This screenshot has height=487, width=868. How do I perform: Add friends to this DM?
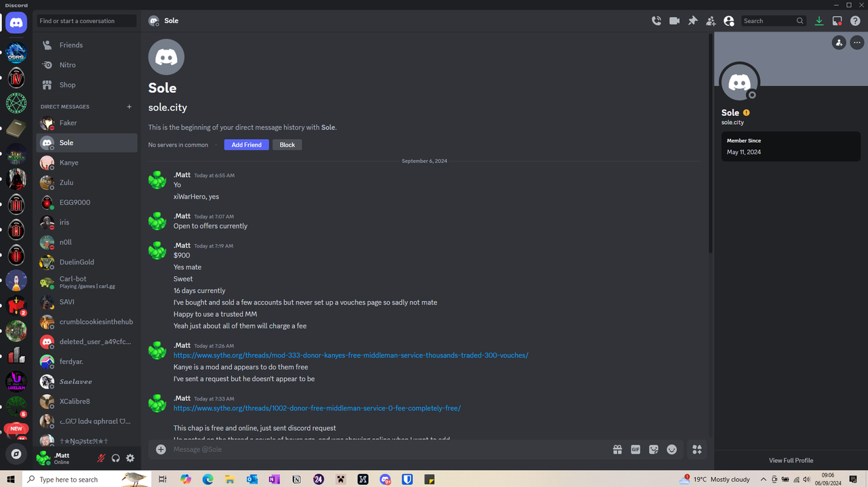tap(711, 21)
